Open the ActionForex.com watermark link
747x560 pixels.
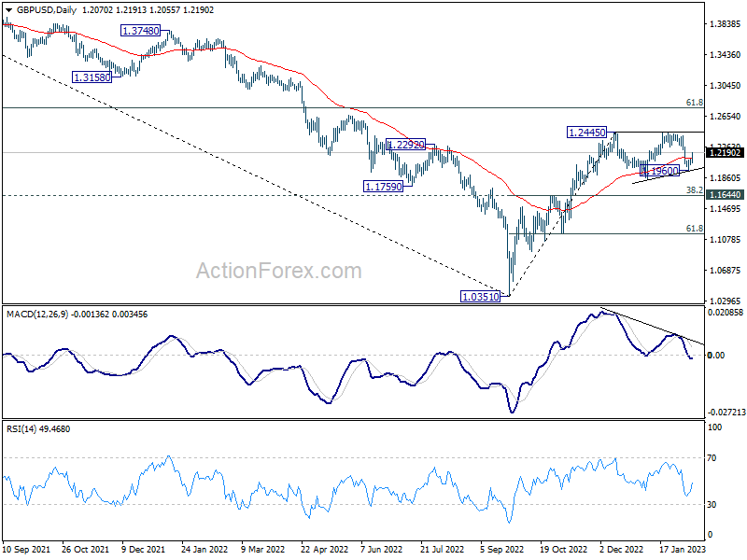(x=278, y=272)
